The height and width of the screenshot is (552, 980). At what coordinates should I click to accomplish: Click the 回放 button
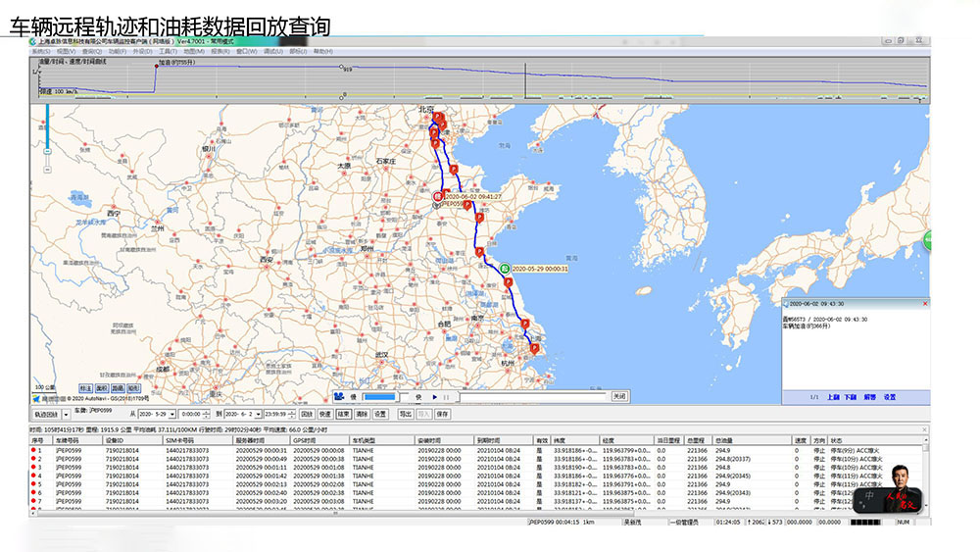(x=307, y=414)
